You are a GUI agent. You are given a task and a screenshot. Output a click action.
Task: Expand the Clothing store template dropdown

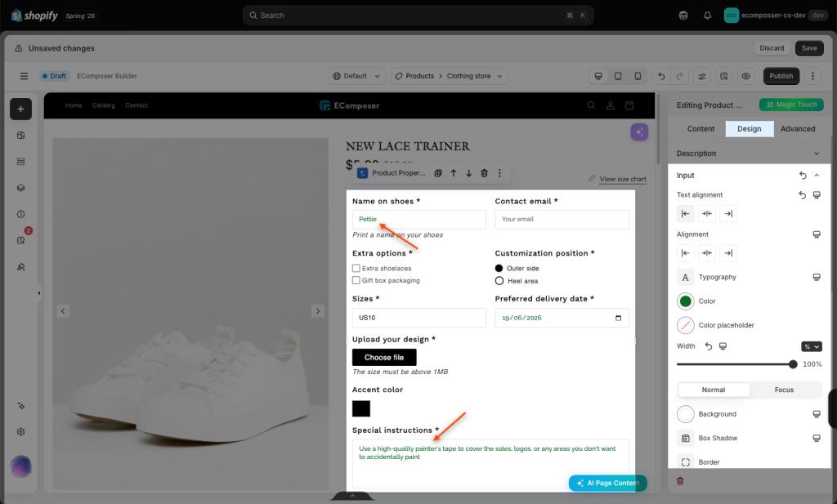coord(475,76)
